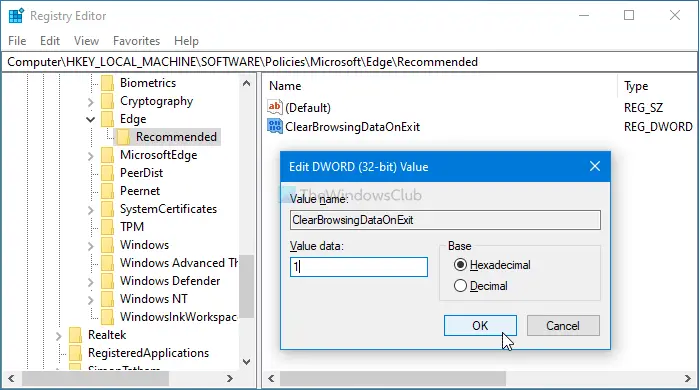
Task: Close the Edit DWORD dialog
Action: click(x=595, y=166)
